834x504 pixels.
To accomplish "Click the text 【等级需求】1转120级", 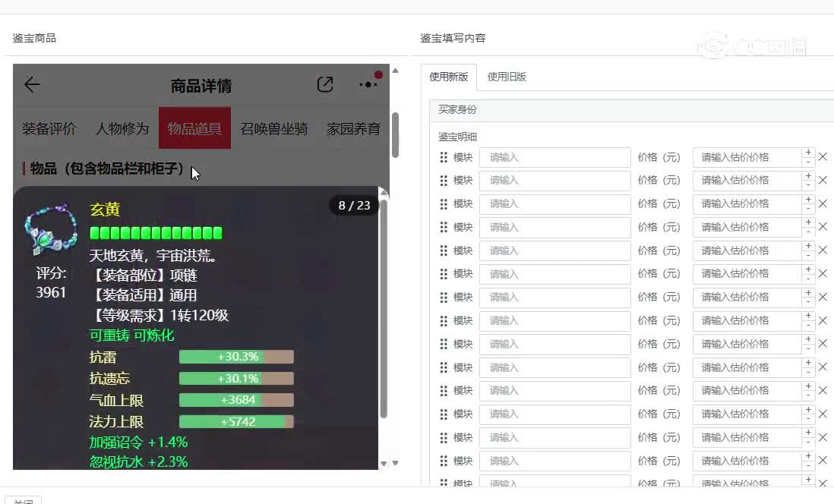I will coord(160,315).
